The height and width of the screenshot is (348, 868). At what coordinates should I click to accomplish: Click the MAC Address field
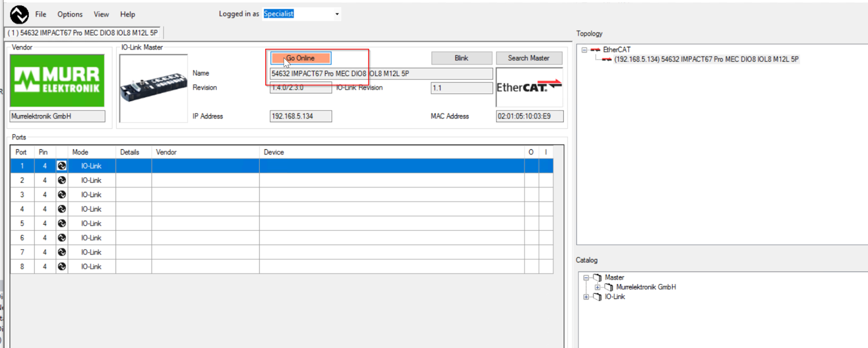[x=529, y=116]
